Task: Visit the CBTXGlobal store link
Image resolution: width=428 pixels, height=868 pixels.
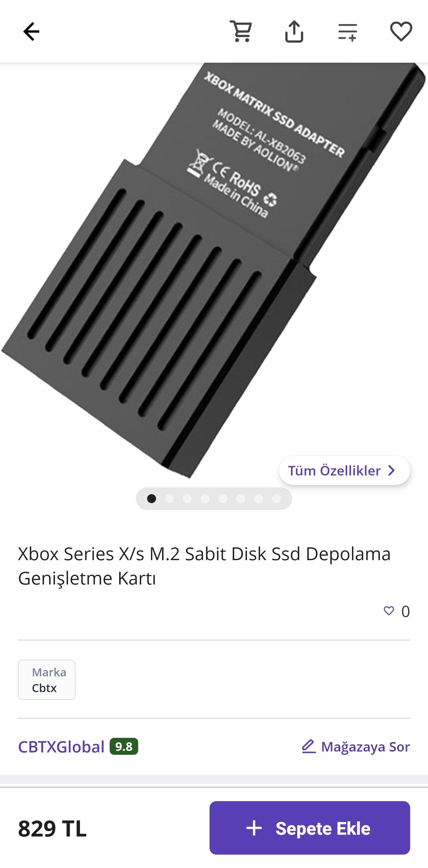Action: [x=61, y=747]
